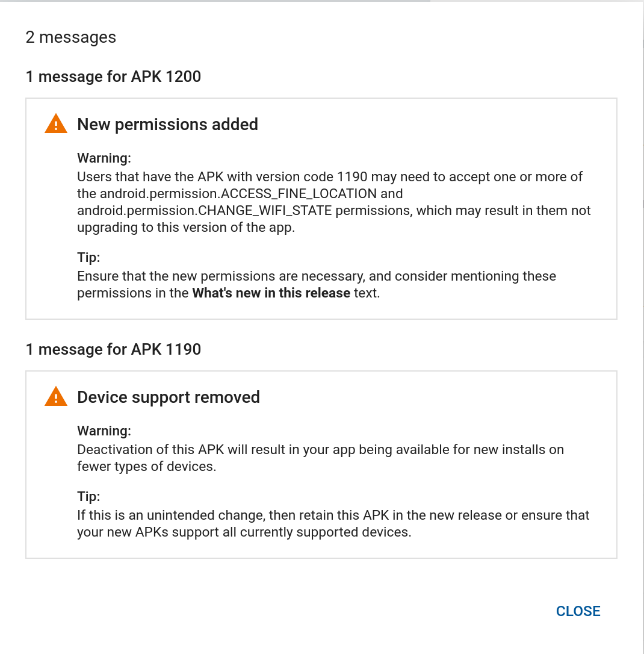Select the 1 message for APK 1190 header
Image resolution: width=644 pixels, height=654 pixels.
tap(113, 349)
